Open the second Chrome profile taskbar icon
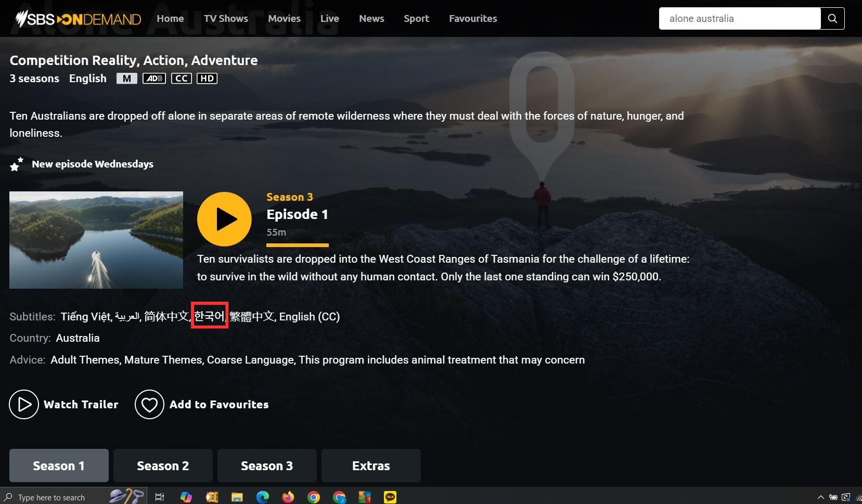The image size is (862, 504). click(x=339, y=497)
